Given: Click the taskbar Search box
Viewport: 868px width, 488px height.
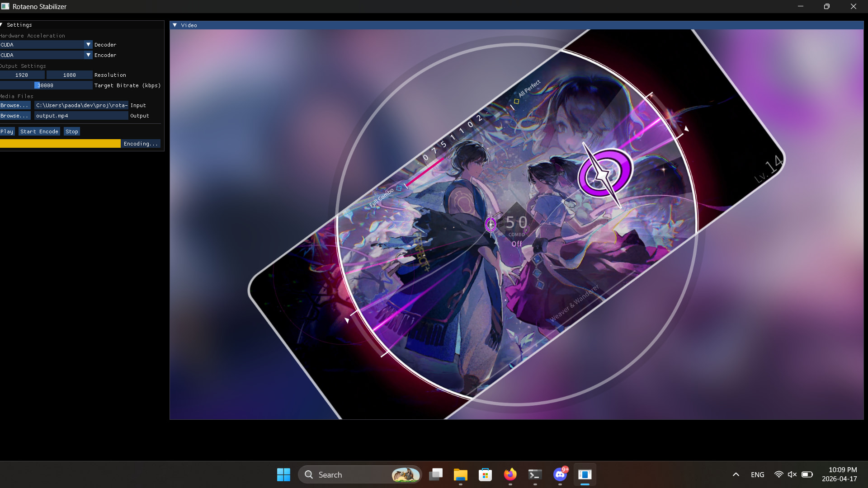Looking at the screenshot, I should pos(360,475).
